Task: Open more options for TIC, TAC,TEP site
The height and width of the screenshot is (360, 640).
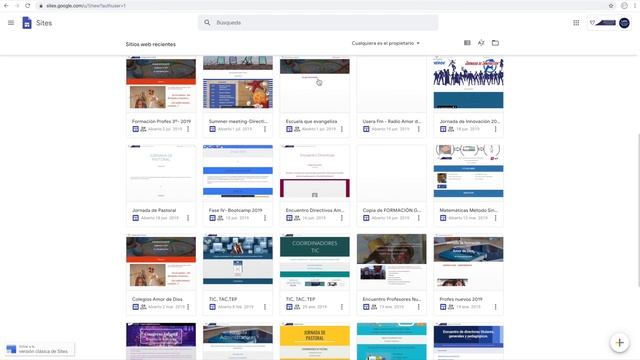Action: coord(265,307)
